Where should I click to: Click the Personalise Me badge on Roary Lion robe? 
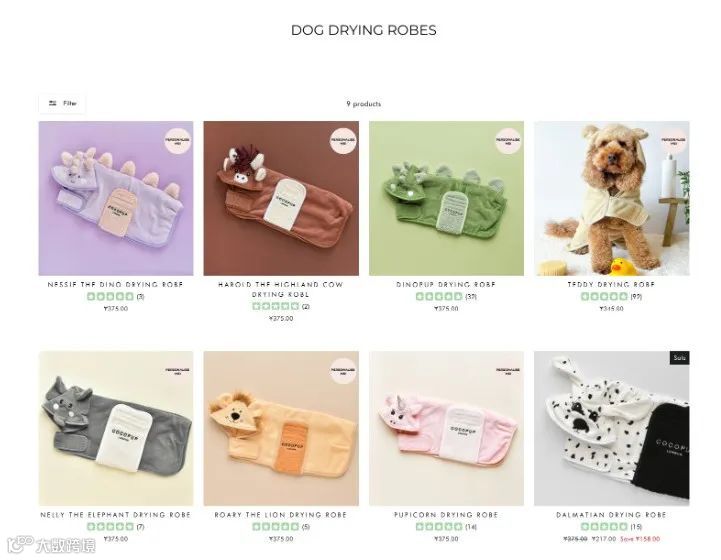point(343,371)
